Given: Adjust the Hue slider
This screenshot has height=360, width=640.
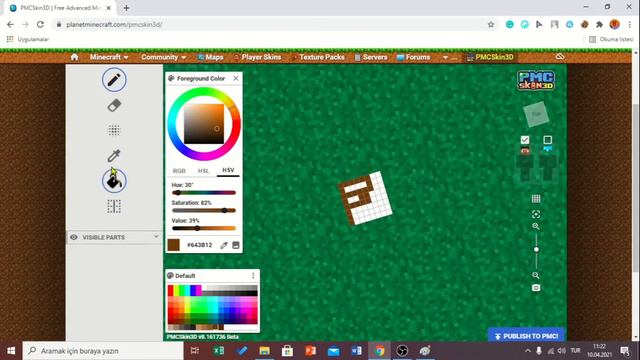Looking at the screenshot, I should click(204, 193).
